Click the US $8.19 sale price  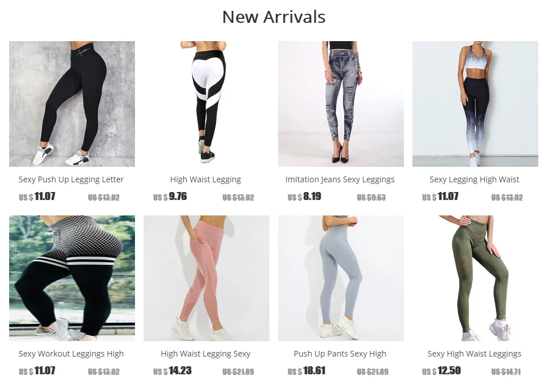tap(304, 197)
